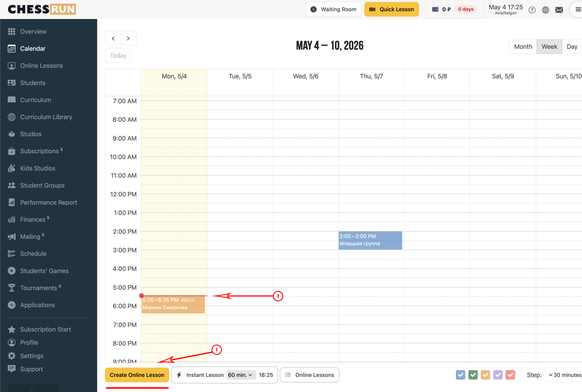
Task: Click the Subscription Start star icon
Action: 12,329
